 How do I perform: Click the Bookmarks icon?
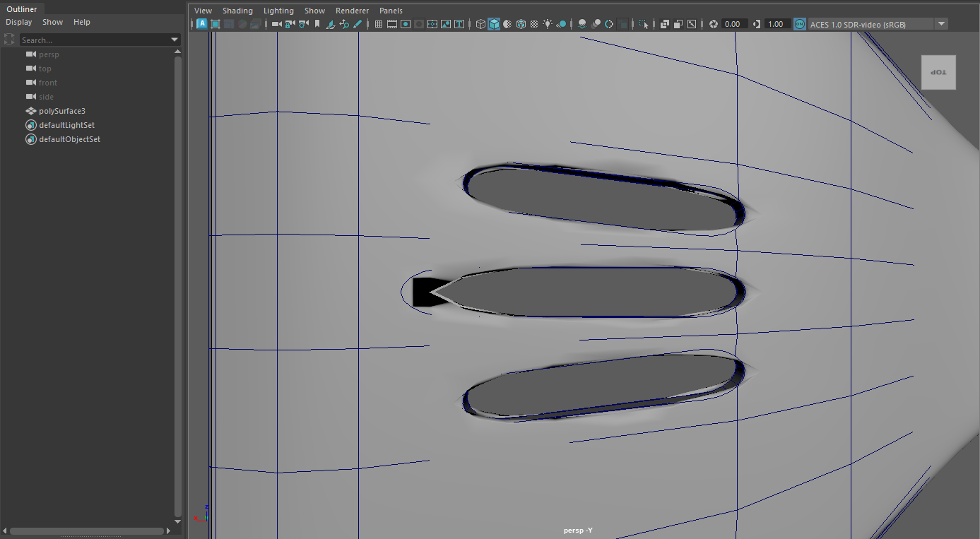click(x=317, y=24)
